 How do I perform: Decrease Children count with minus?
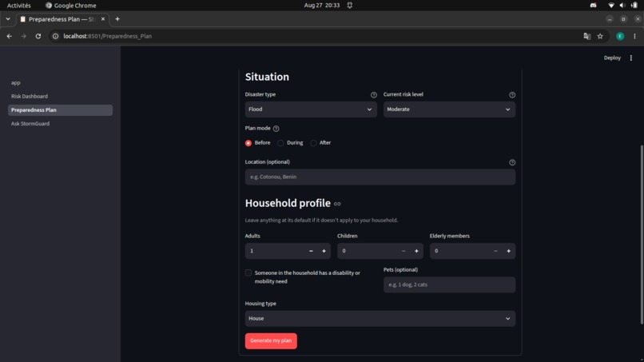[403, 251]
